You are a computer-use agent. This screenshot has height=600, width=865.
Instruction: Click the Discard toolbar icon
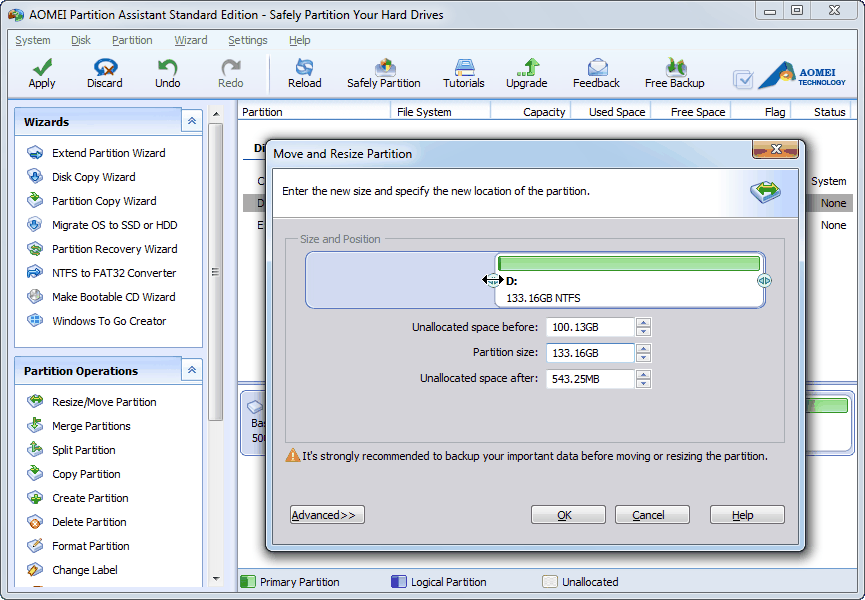pos(105,73)
